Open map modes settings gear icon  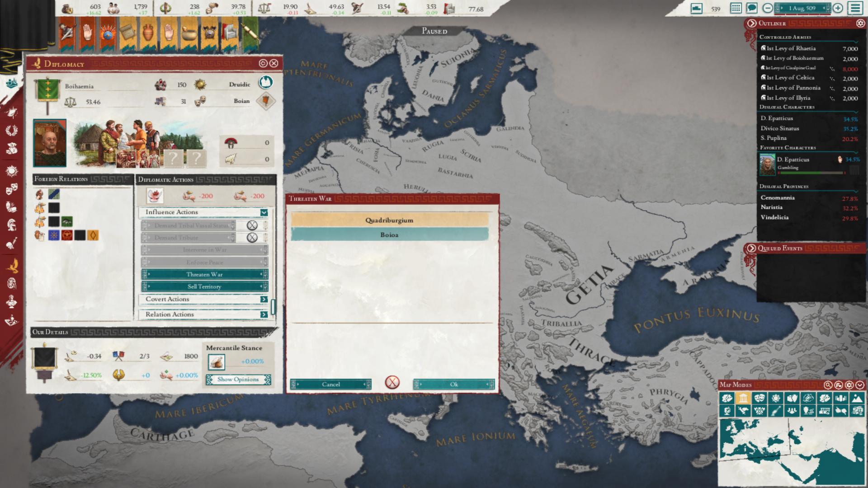coord(849,385)
